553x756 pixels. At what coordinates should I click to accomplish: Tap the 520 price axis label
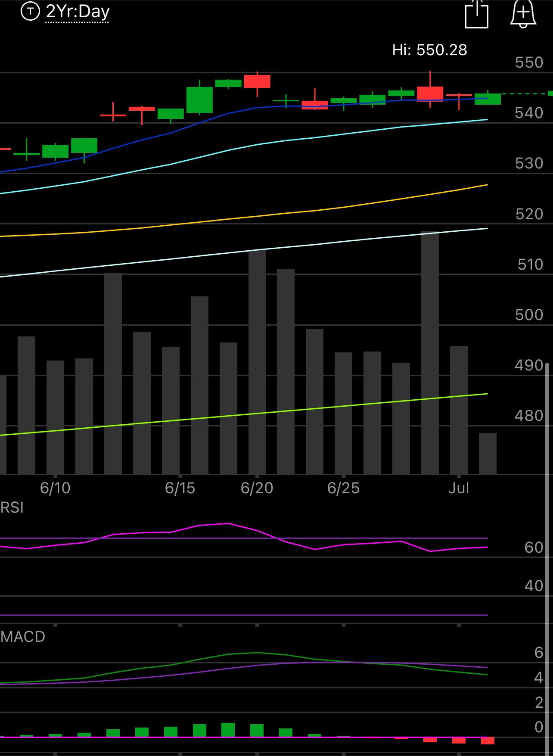[x=529, y=214]
